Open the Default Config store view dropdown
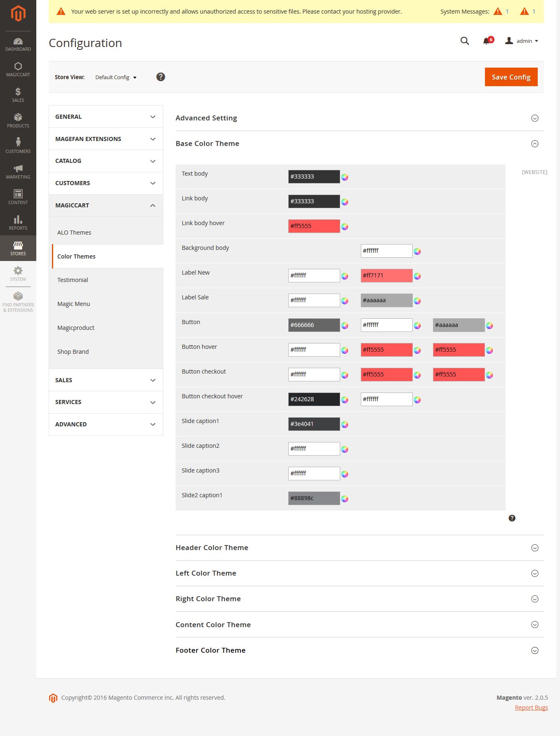 (x=116, y=78)
